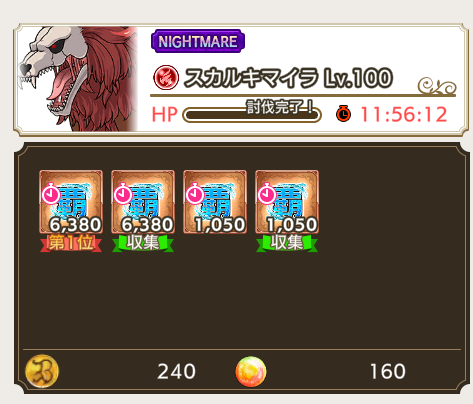Click the 11:56:12 remaining time text
This screenshot has width=473, height=404.
(404, 114)
